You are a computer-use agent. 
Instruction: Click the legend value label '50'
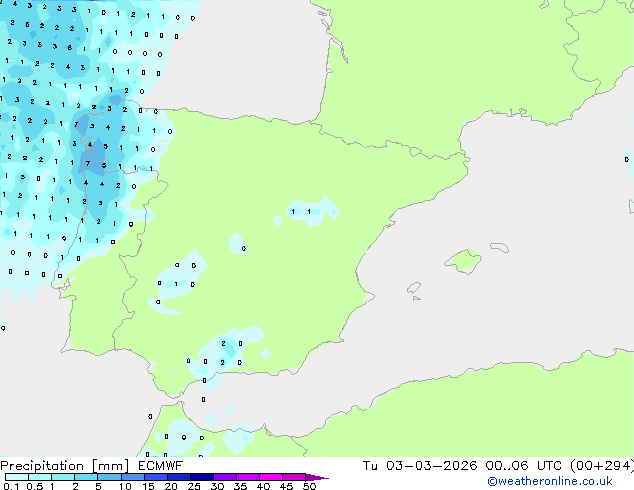point(309,486)
